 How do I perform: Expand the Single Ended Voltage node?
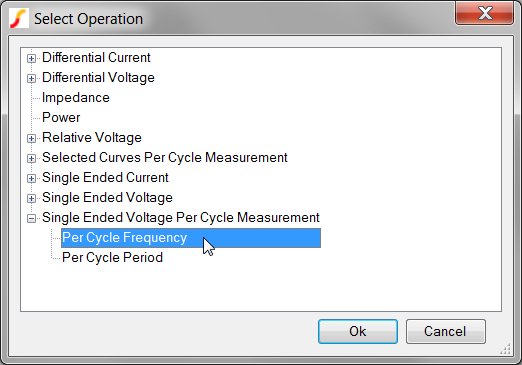click(x=31, y=198)
